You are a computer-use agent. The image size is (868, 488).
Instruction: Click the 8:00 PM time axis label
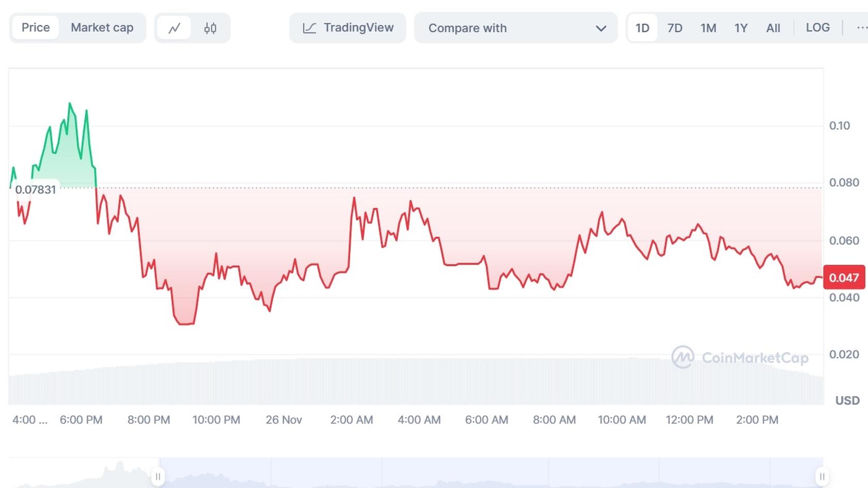149,420
